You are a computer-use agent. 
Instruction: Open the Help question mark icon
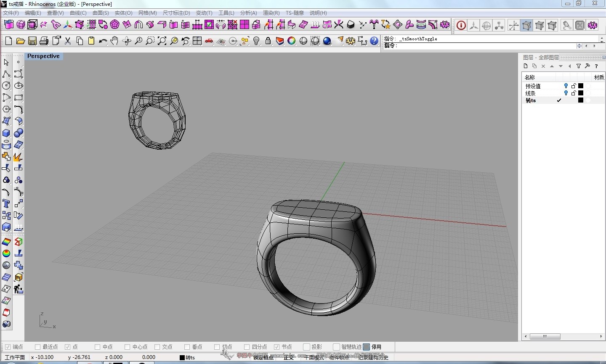click(x=374, y=41)
